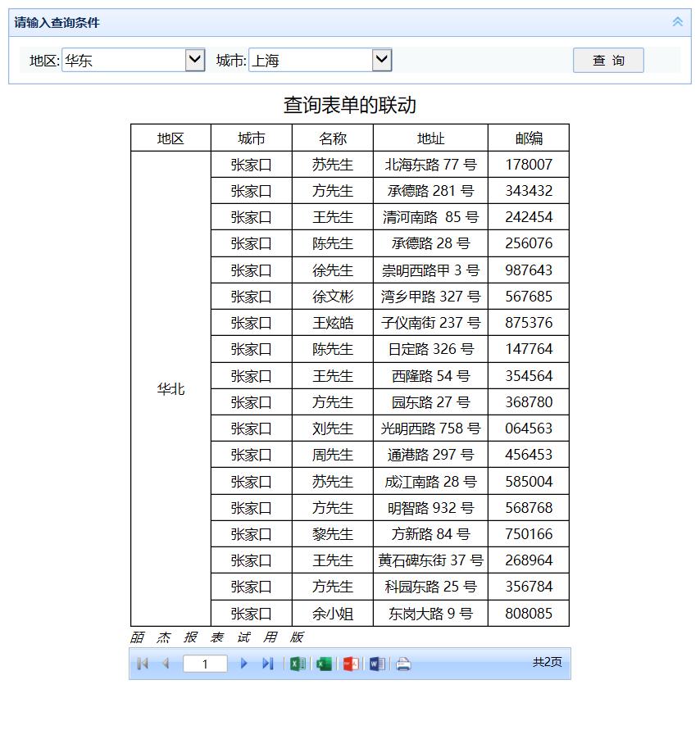The image size is (700, 730).
Task: Select the name 王炫皓
Action: point(333,323)
